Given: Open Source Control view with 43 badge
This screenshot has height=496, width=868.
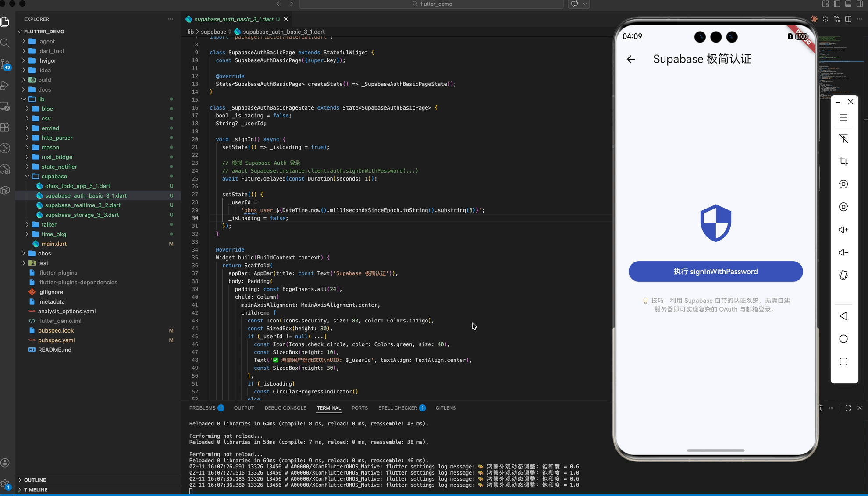Looking at the screenshot, I should (5, 64).
